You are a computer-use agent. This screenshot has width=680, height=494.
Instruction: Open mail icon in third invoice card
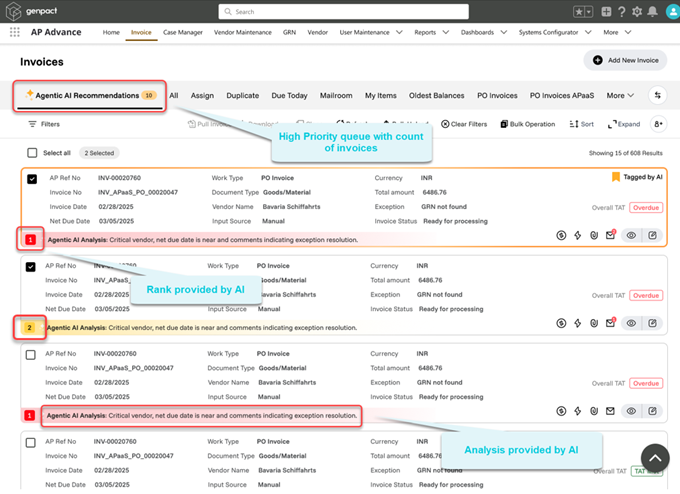point(610,411)
